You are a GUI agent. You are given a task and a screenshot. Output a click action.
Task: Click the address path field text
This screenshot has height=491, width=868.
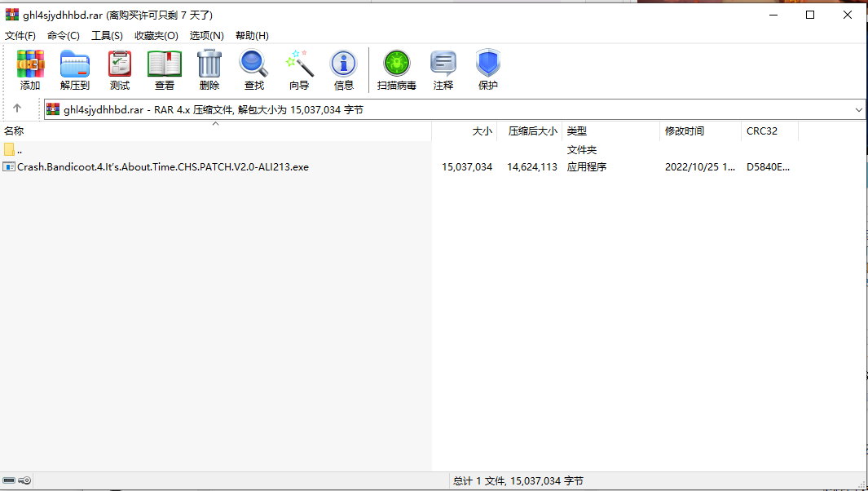[x=213, y=110]
